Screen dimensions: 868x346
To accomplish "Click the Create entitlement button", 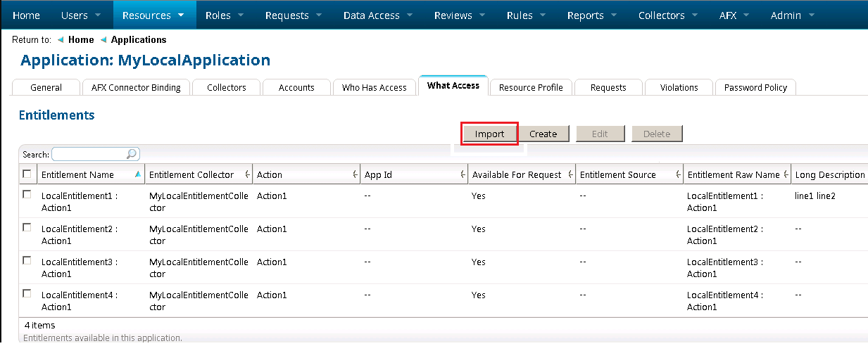I will click(543, 134).
